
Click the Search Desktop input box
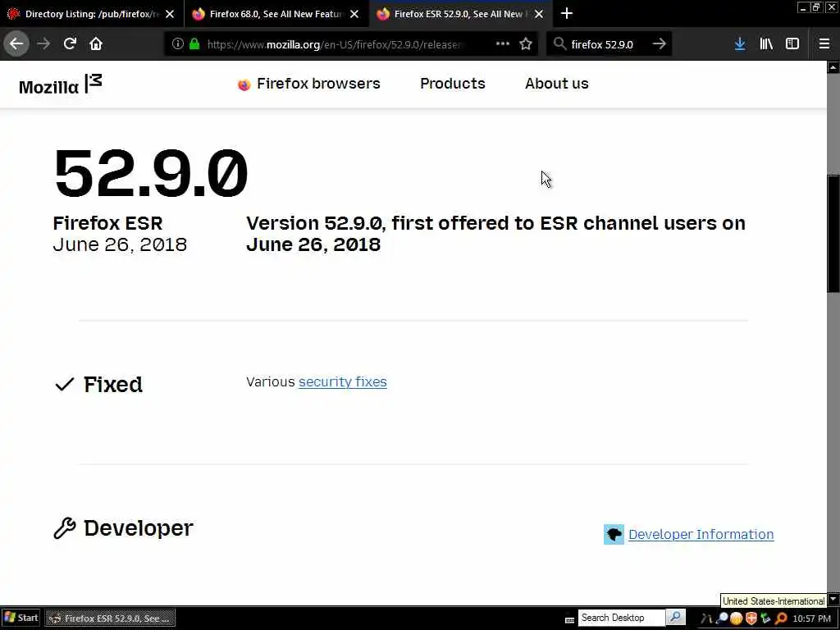[622, 618]
